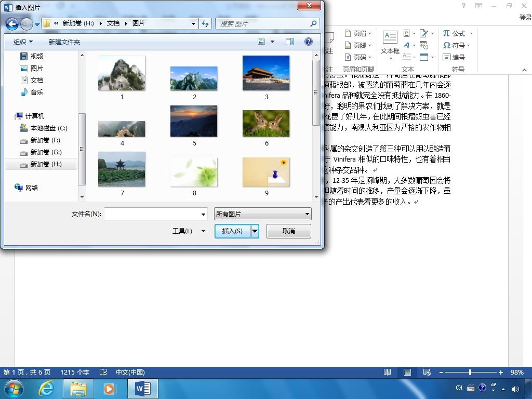Insert a text box using 文本框

pos(390,45)
